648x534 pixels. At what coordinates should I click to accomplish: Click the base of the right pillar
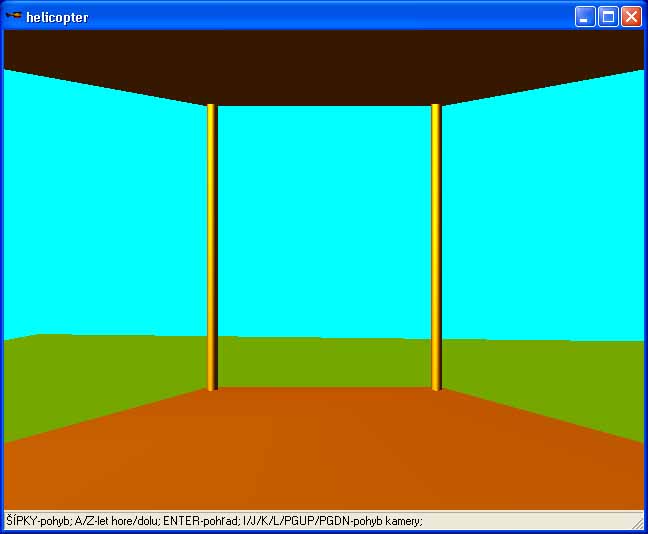coord(436,383)
